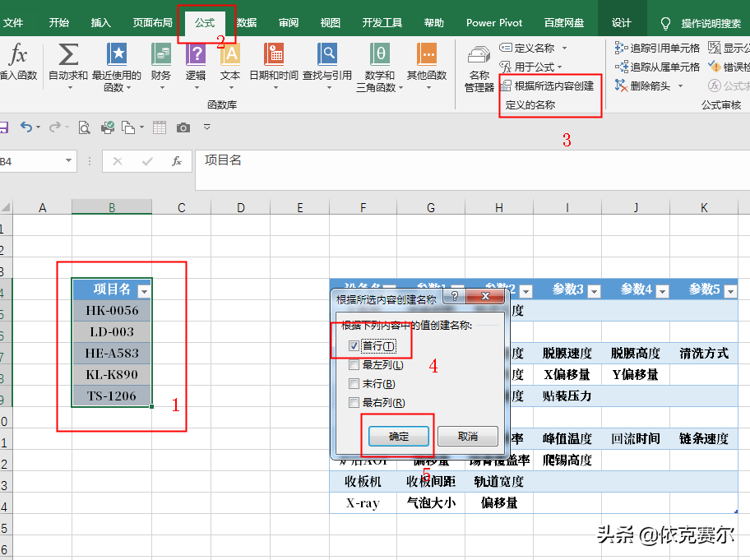Expand the Remove Arrows dropdown arrow
750x560 pixels.
click(680, 86)
